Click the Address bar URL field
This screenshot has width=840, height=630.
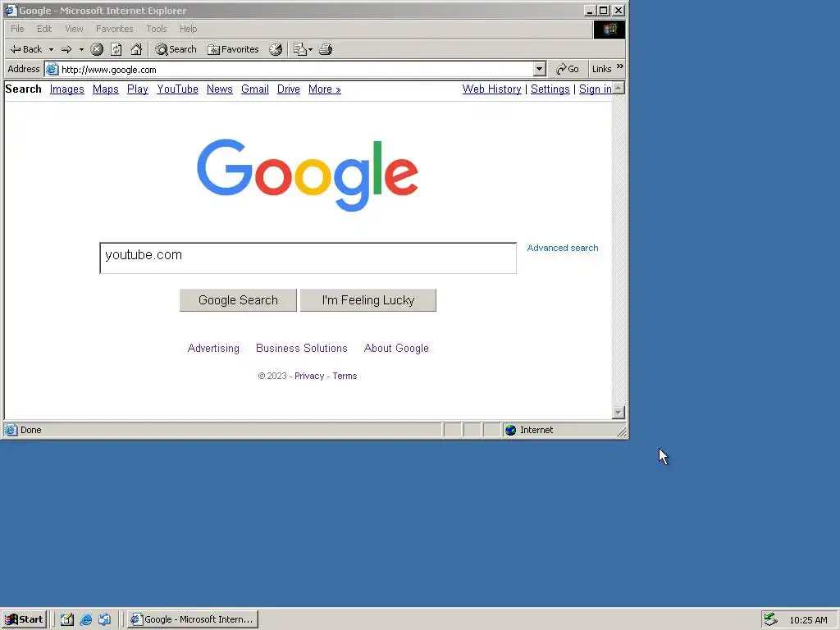295,69
